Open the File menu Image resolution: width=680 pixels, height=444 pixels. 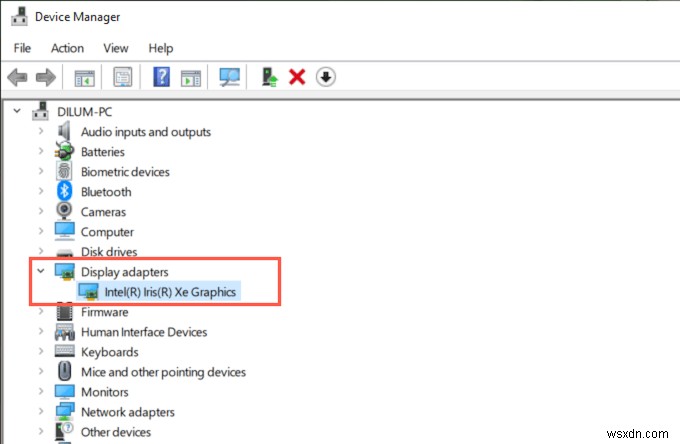[x=22, y=48]
